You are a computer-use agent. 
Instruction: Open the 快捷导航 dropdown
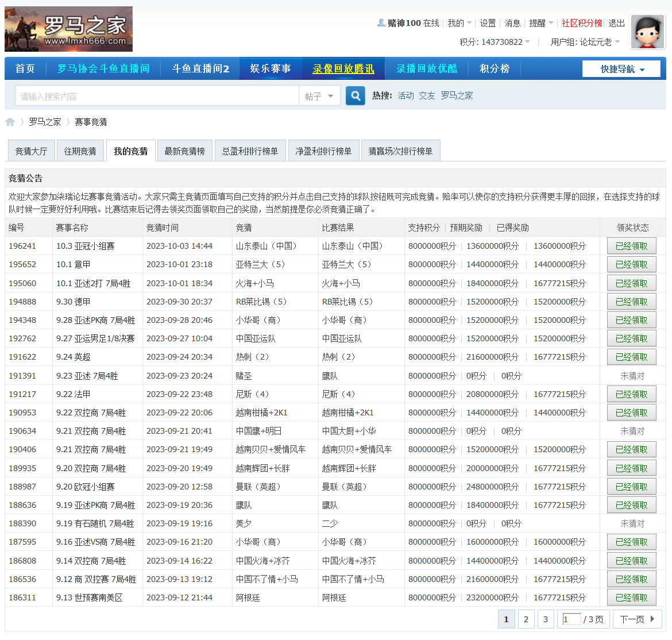coord(621,68)
